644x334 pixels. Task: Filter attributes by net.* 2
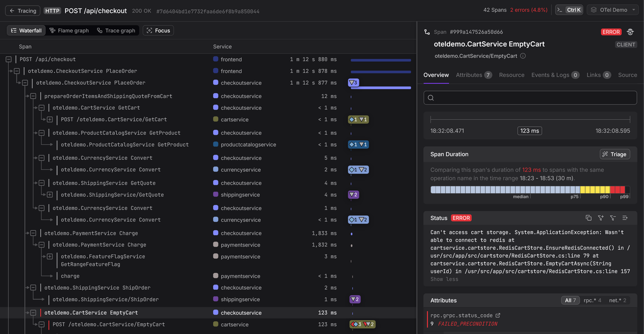(x=617, y=300)
